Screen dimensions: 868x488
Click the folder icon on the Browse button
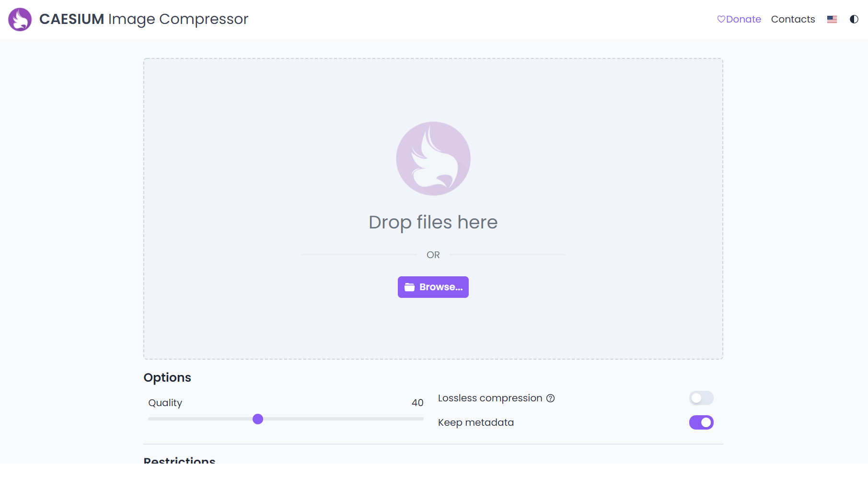[x=411, y=287]
